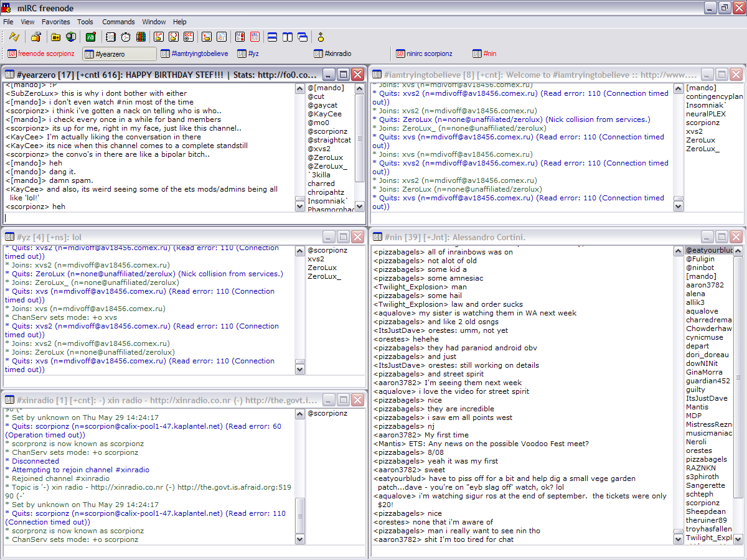The height and width of the screenshot is (560, 747).
Task: Tile windows horizontally with toolbar icon
Action: tap(272, 37)
